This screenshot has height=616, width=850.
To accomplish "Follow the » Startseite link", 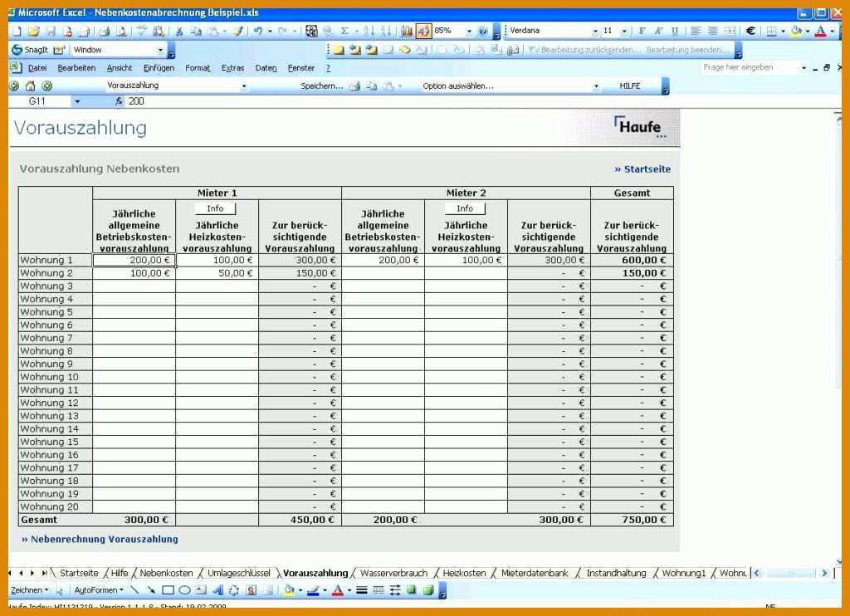I will pos(642,169).
